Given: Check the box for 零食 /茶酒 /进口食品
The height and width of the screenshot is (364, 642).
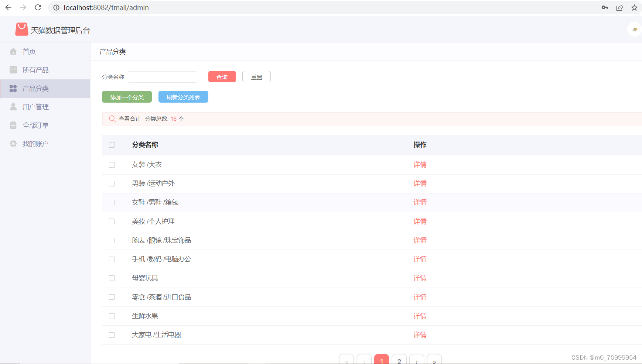Looking at the screenshot, I should pos(112,297).
